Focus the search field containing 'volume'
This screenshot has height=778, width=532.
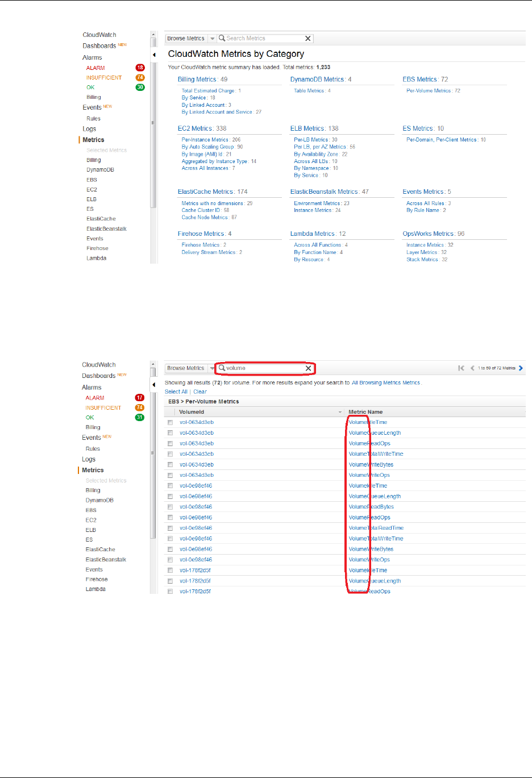tap(264, 368)
